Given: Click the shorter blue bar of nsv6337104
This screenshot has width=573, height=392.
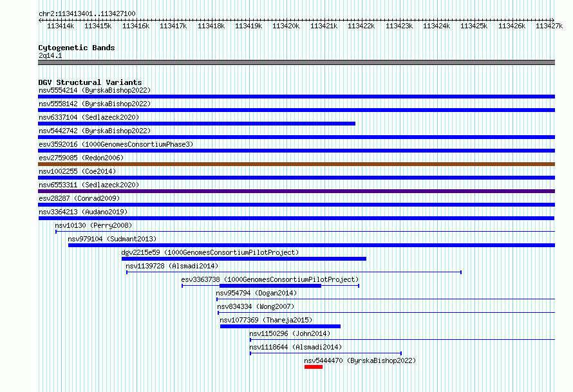Looking at the screenshot, I should tap(196, 124).
